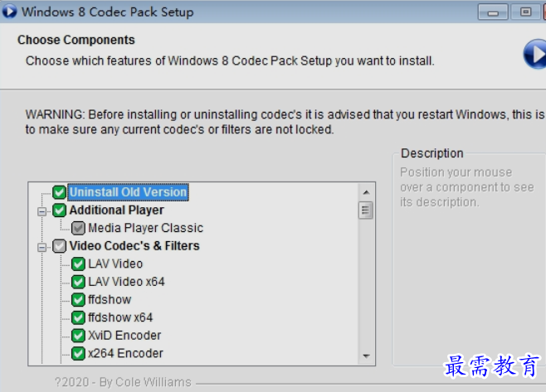
Task: Maximize the Codec Pack Setup window
Action: click(x=525, y=12)
